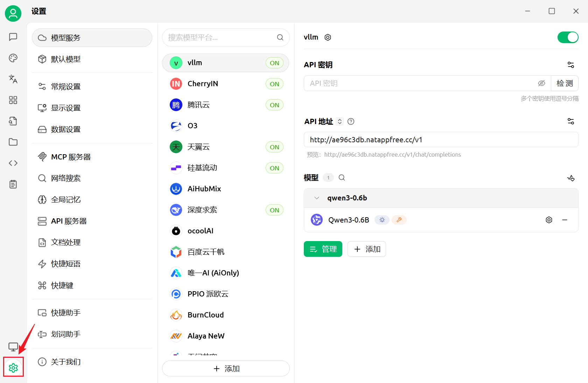Viewport: 588px width, 383px height.
Task: Click the API address help question icon
Action: point(351,122)
